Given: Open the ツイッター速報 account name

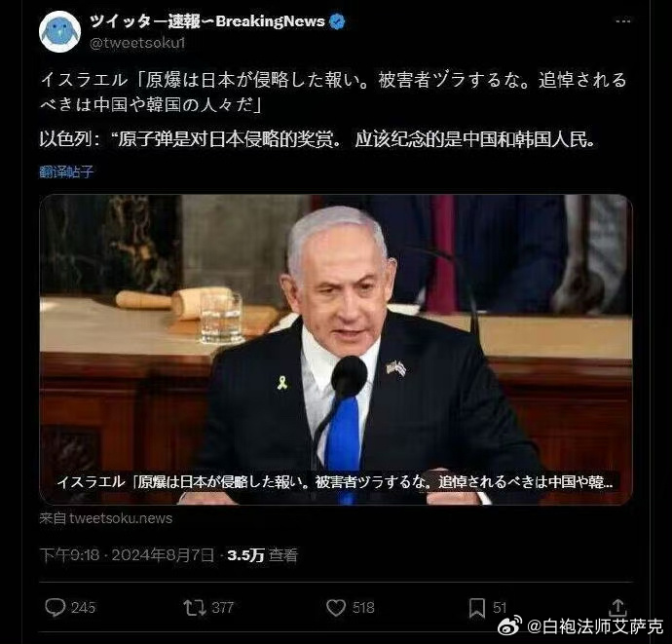Looking at the screenshot, I should 207,21.
